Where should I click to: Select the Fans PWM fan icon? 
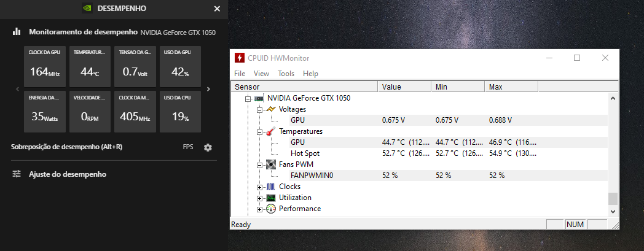pos(270,164)
